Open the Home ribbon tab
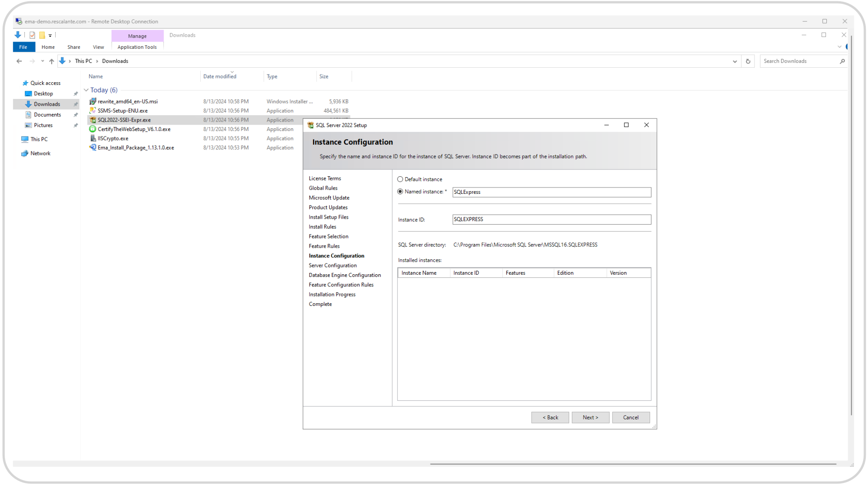The image size is (868, 488). coord(48,47)
